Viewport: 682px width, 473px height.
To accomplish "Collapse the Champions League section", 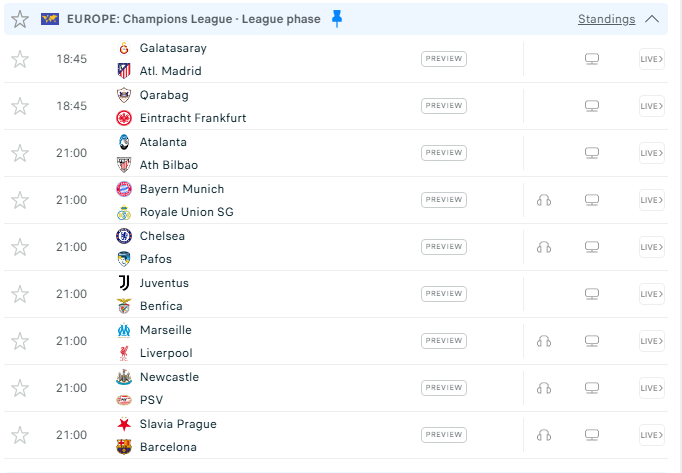I will tap(653, 19).
